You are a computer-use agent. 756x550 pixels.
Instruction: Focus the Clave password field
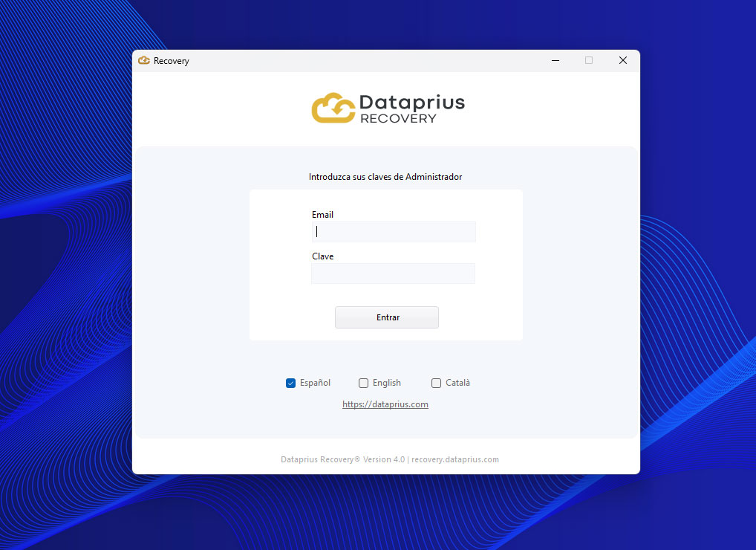[393, 274]
